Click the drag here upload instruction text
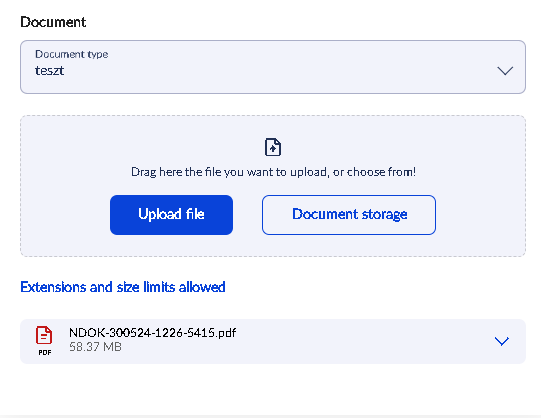 point(273,172)
